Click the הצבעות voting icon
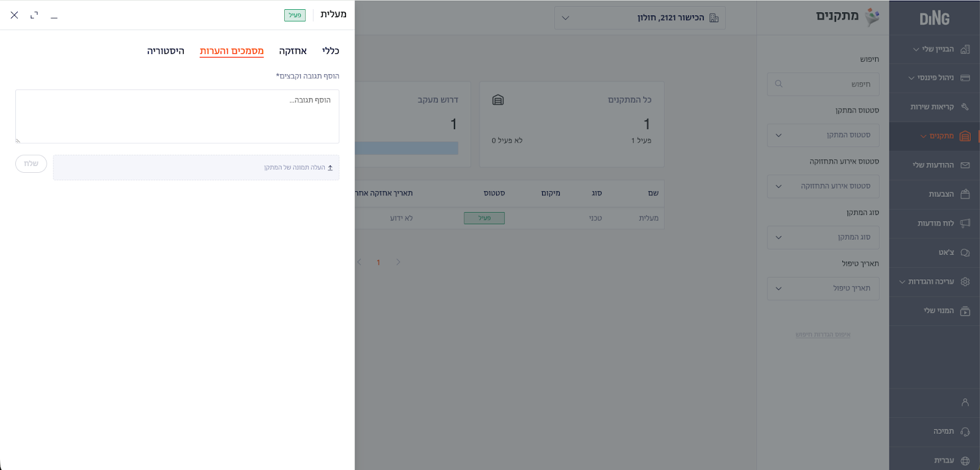 (x=965, y=194)
